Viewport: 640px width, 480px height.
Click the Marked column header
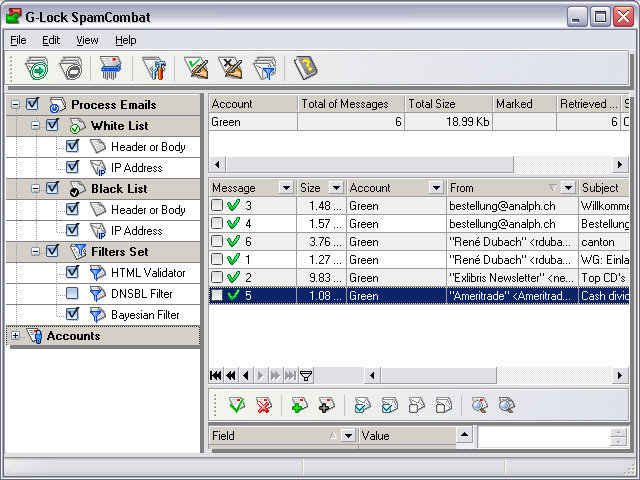click(524, 104)
